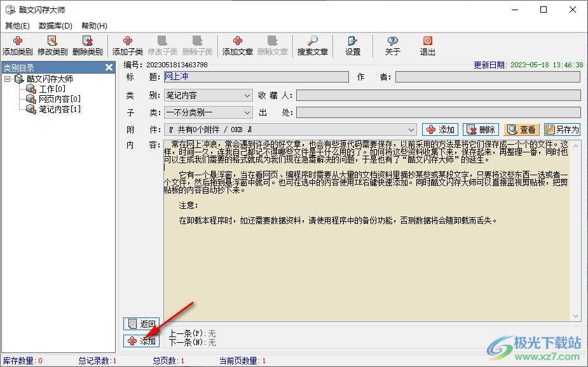Click the content scrollbar down arrow
Screen dimensions: 588x367
pyautogui.click(x=576, y=316)
